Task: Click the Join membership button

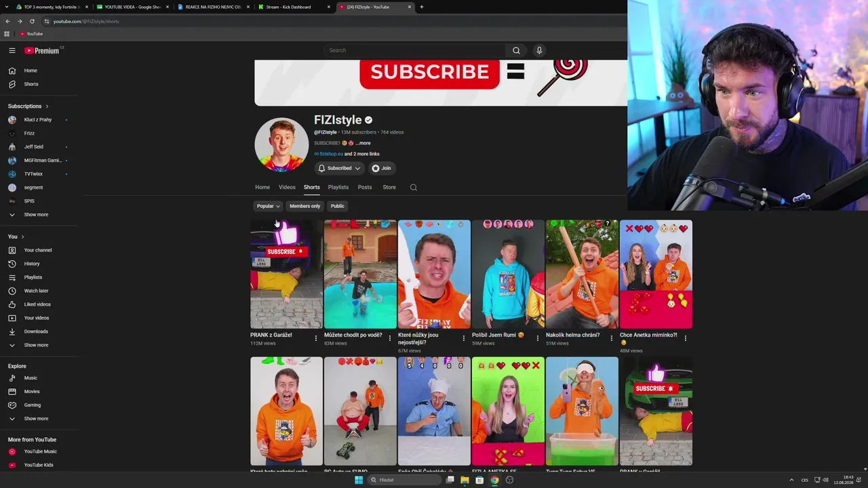Action: pos(382,168)
